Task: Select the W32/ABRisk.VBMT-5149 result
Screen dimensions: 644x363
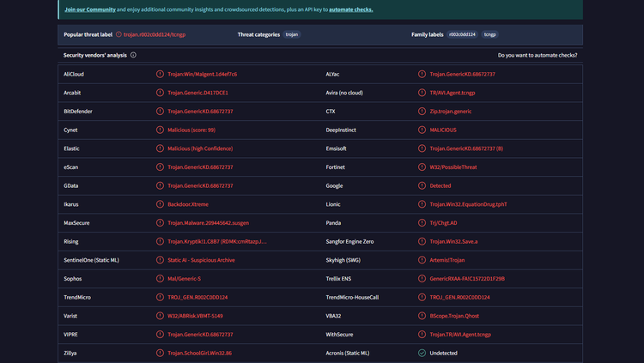Action: (195, 316)
